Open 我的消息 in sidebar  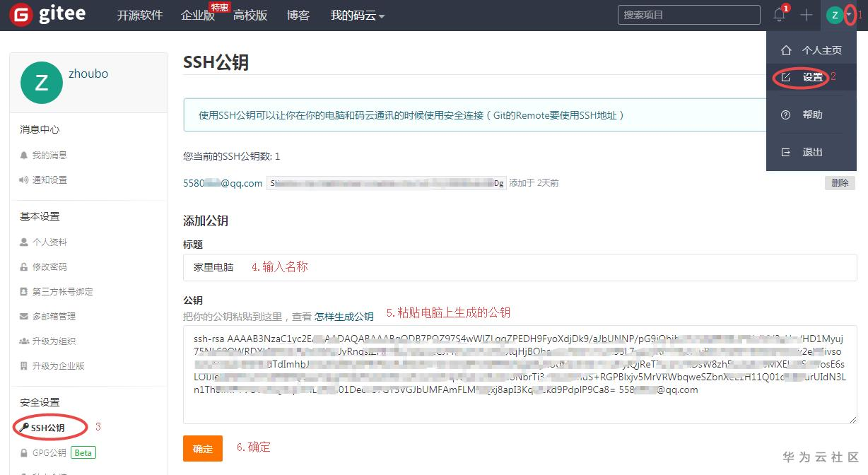click(x=49, y=155)
